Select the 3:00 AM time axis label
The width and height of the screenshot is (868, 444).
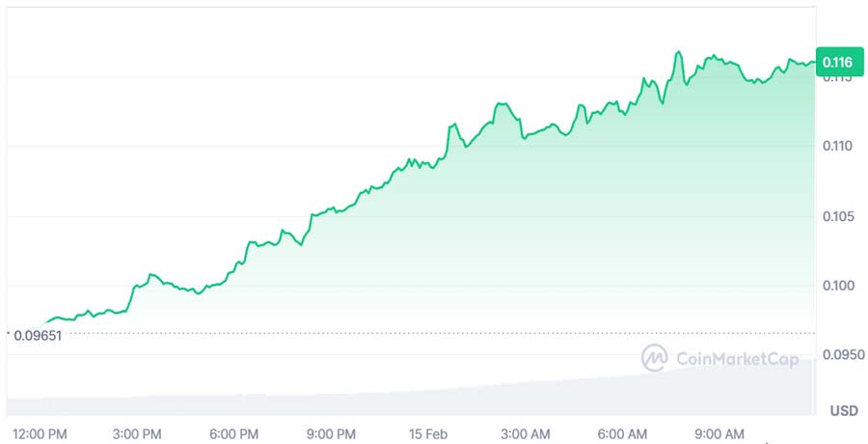point(526,432)
